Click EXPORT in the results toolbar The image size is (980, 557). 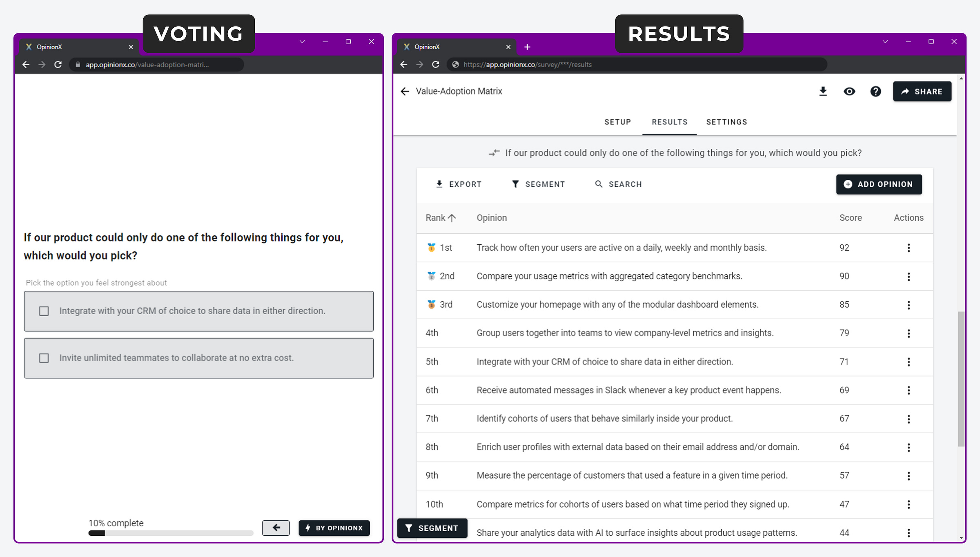[459, 184]
